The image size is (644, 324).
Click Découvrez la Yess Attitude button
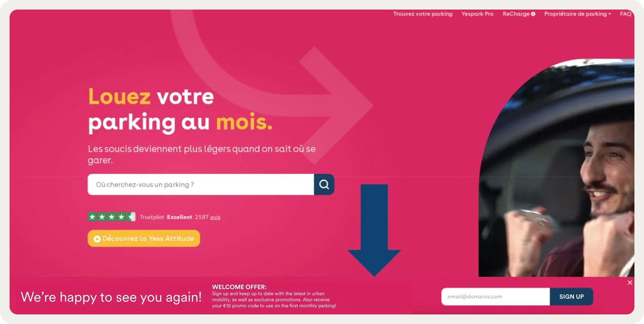coord(144,238)
